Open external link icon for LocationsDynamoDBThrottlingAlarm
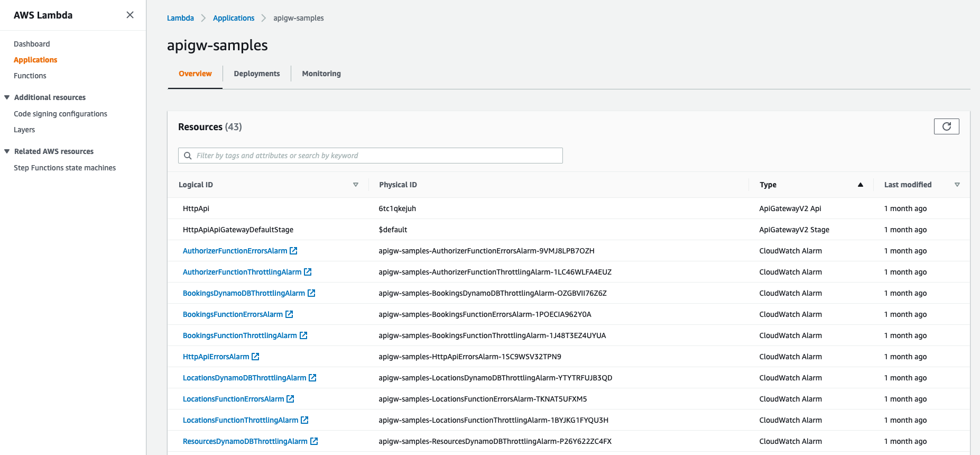This screenshot has width=980, height=455. coord(312,378)
